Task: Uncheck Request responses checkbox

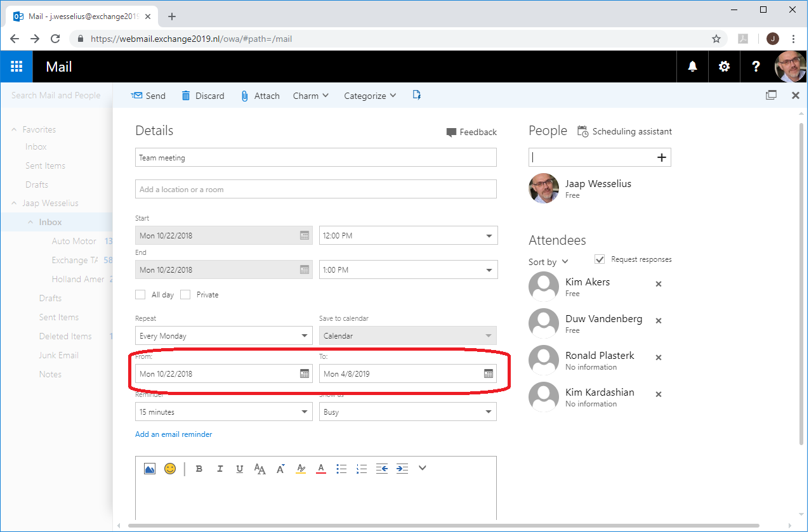Action: tap(600, 259)
